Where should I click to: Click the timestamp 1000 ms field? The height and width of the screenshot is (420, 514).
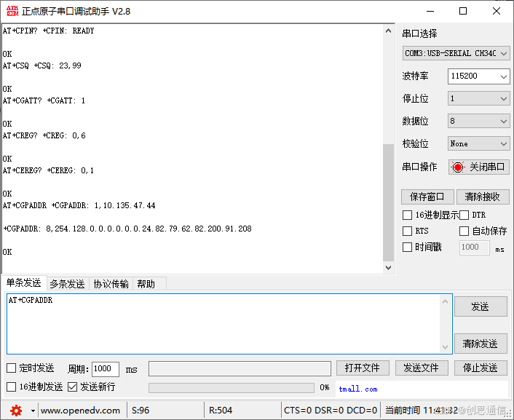point(475,247)
